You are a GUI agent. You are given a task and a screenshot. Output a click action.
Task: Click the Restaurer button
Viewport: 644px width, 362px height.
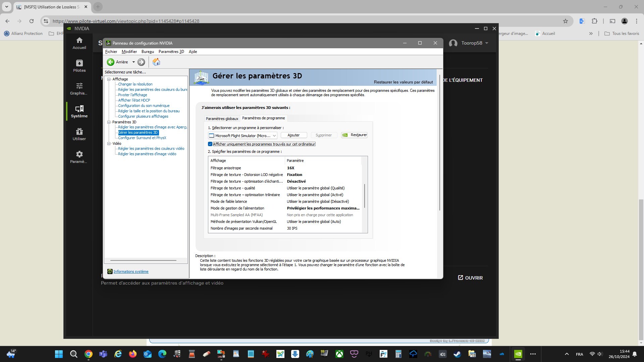point(355,135)
